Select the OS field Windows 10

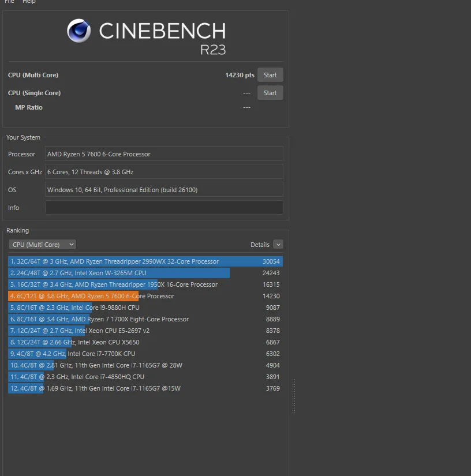pyautogui.click(x=164, y=190)
